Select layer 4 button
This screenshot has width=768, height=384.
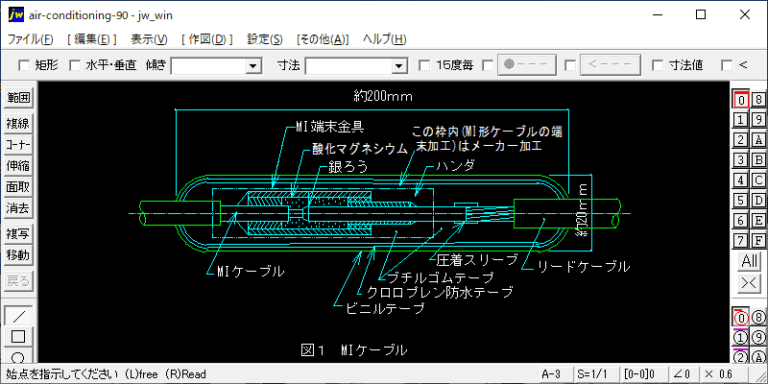click(x=741, y=180)
